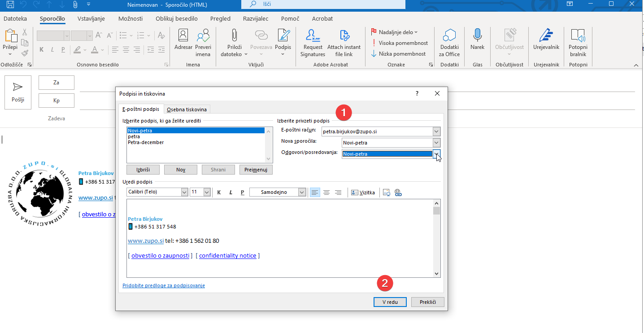Open Potopni bralnik immersive reader
The image size is (644, 333).
[x=578, y=36]
